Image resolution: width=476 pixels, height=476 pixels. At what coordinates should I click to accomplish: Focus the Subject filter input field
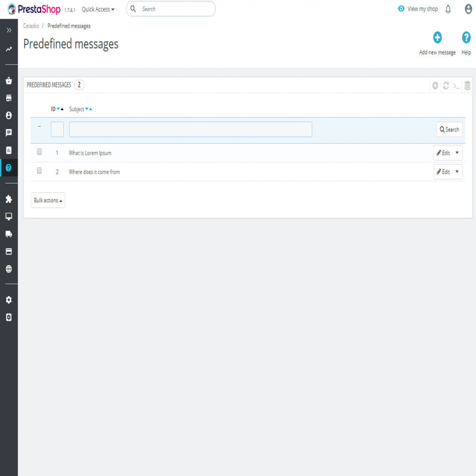coord(191,129)
